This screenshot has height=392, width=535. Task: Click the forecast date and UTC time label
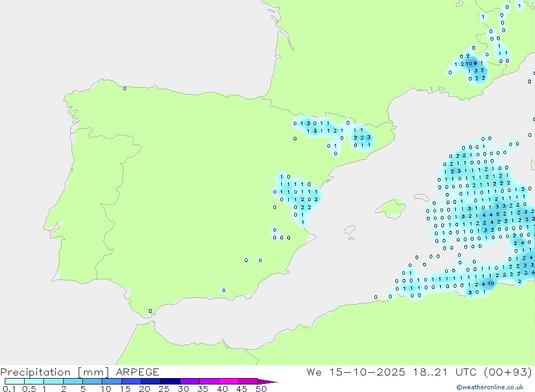[419, 372]
